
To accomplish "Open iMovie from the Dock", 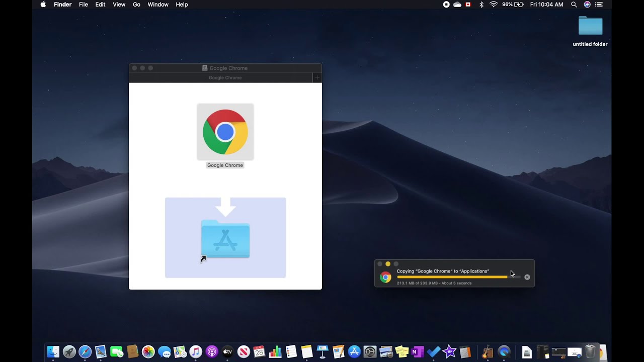I will [x=449, y=352].
